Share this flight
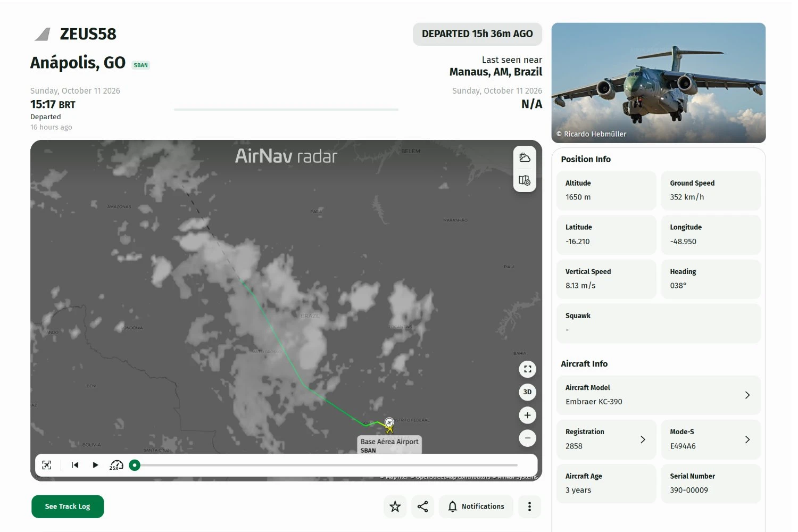 coord(422,506)
